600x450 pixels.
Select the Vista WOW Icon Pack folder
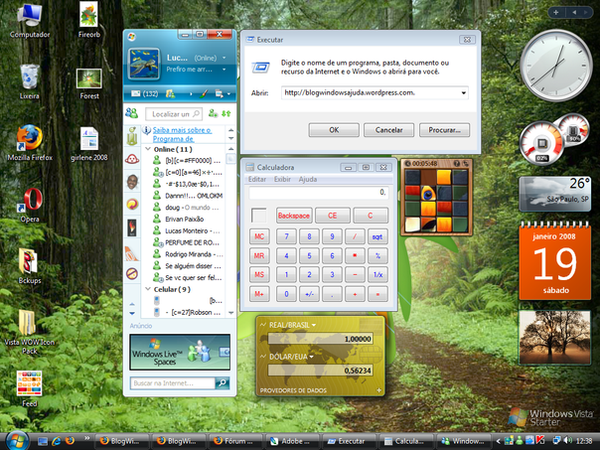click(29, 331)
